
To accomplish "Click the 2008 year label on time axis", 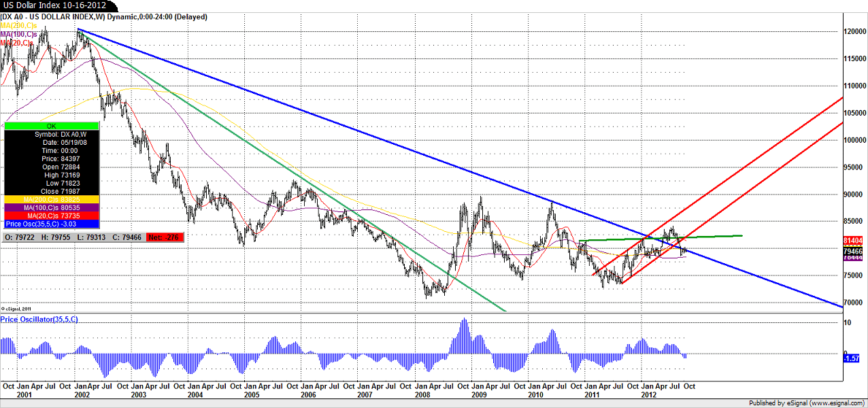I will tap(422, 395).
